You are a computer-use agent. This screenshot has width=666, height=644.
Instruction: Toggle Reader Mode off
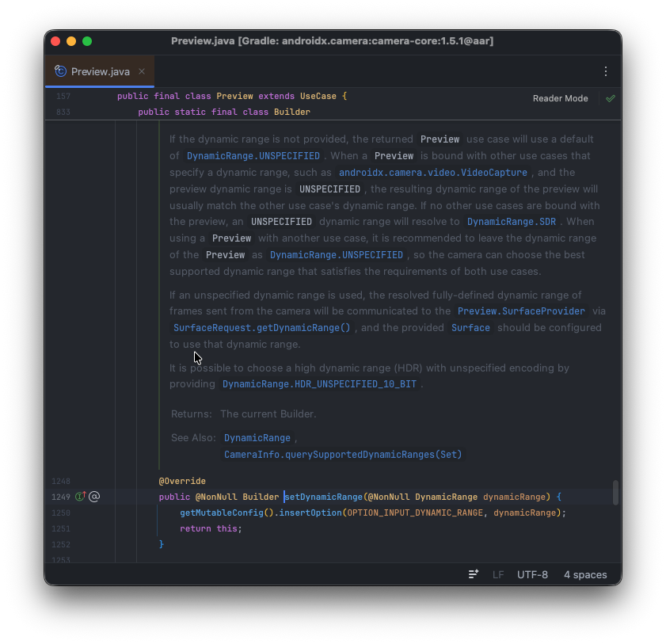tap(560, 98)
